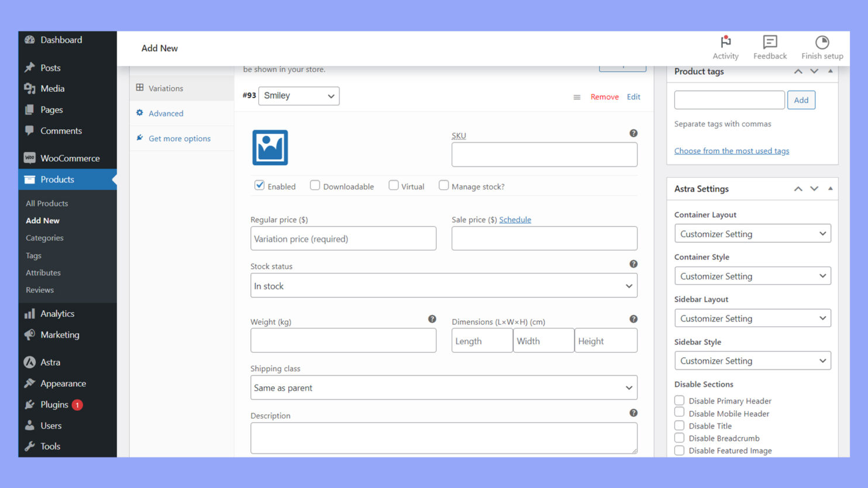Click the product tags input field
The width and height of the screenshot is (868, 488).
[x=729, y=99]
